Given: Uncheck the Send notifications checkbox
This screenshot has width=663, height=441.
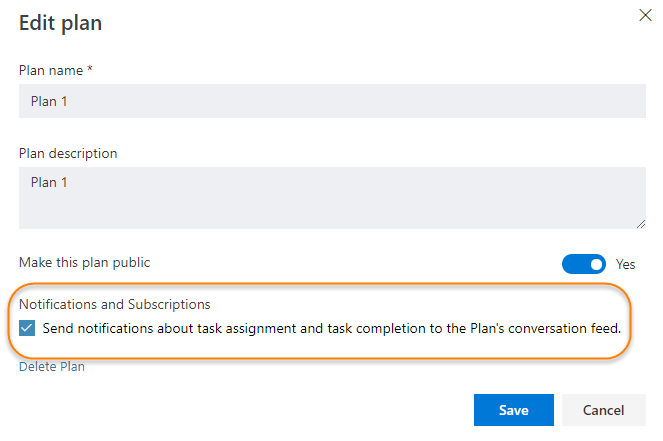Looking at the screenshot, I should tap(27, 328).
